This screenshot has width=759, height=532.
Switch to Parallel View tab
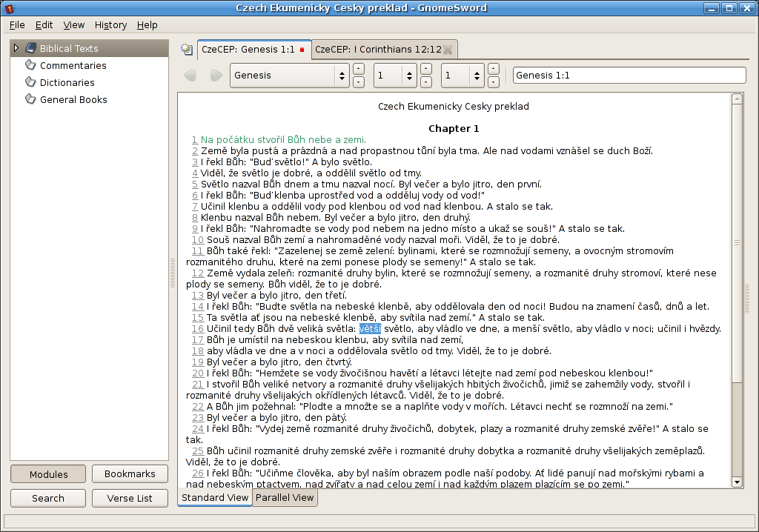coord(285,498)
